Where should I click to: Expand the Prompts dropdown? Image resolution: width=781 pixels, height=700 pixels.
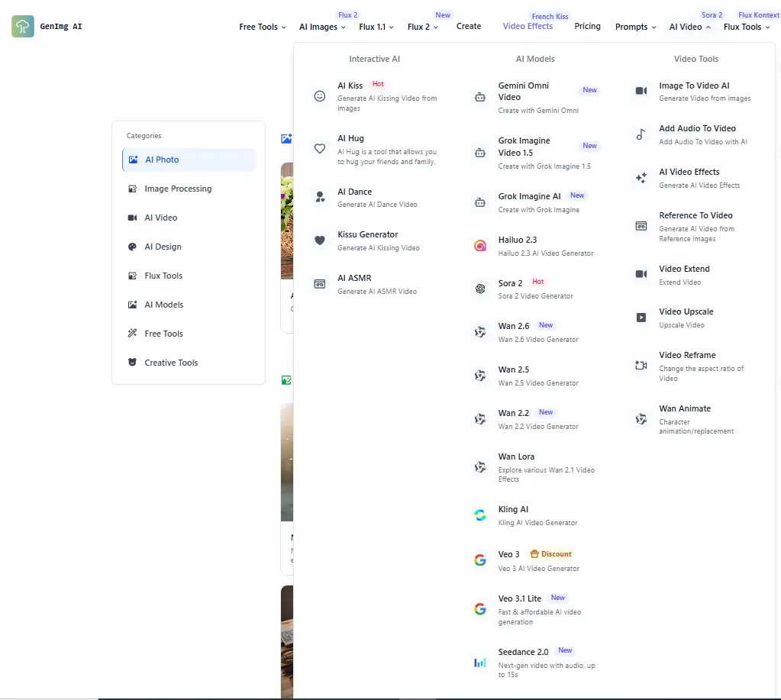pos(635,27)
